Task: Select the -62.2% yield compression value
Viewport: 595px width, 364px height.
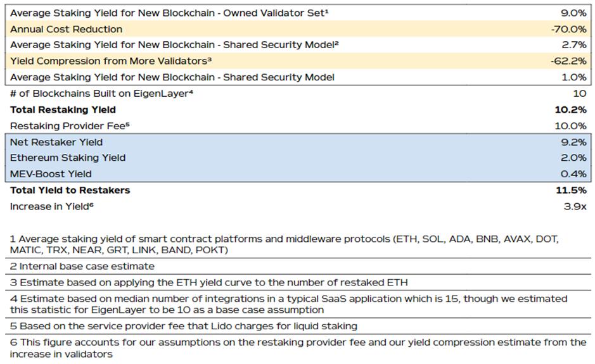Action: (x=568, y=61)
